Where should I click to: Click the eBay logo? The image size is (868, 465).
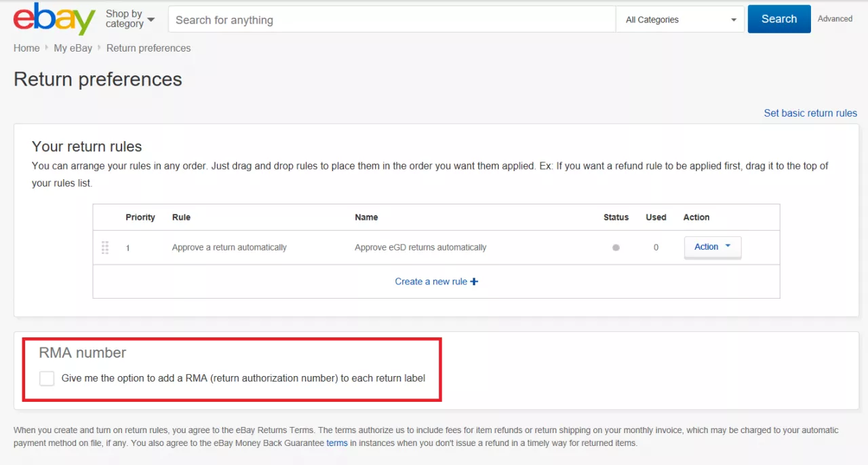54,19
